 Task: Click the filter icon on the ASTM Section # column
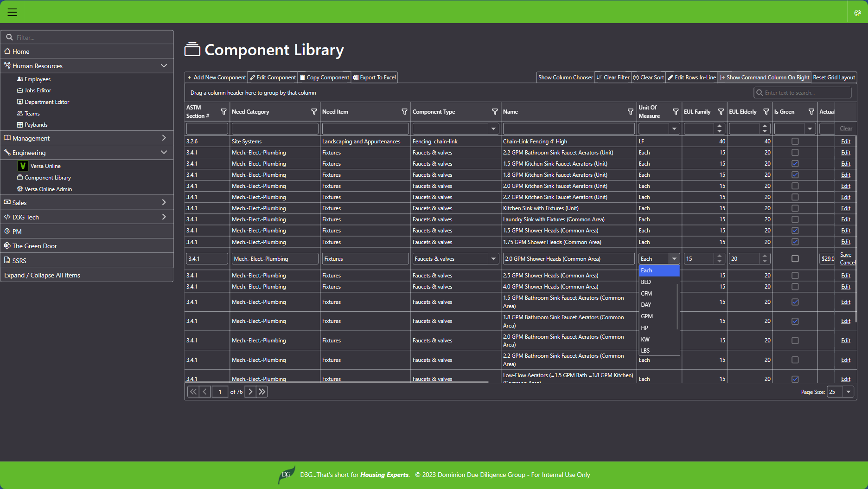223,112
